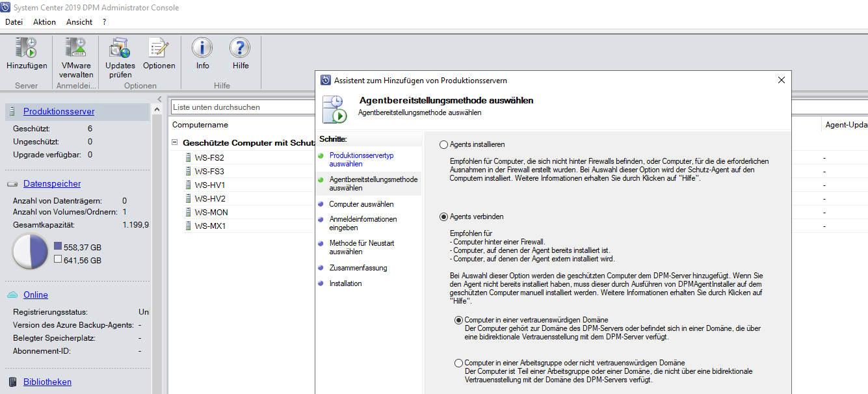Click the Datenspeicher disk icon
This screenshot has width=868, height=394.
(13, 184)
